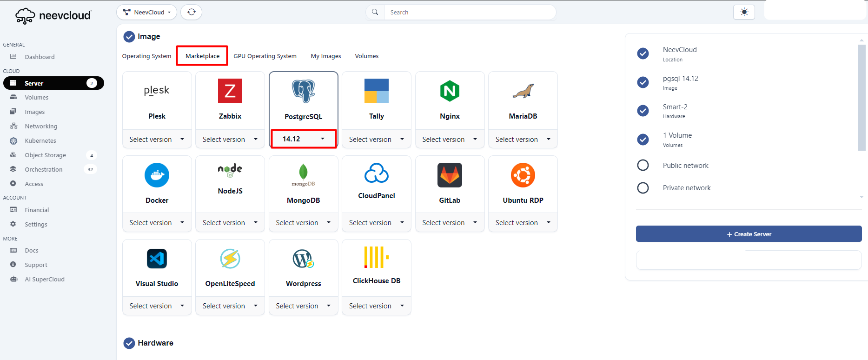Click the Nginx green hexagon logo
Image resolution: width=868 pixels, height=360 pixels.
[450, 91]
